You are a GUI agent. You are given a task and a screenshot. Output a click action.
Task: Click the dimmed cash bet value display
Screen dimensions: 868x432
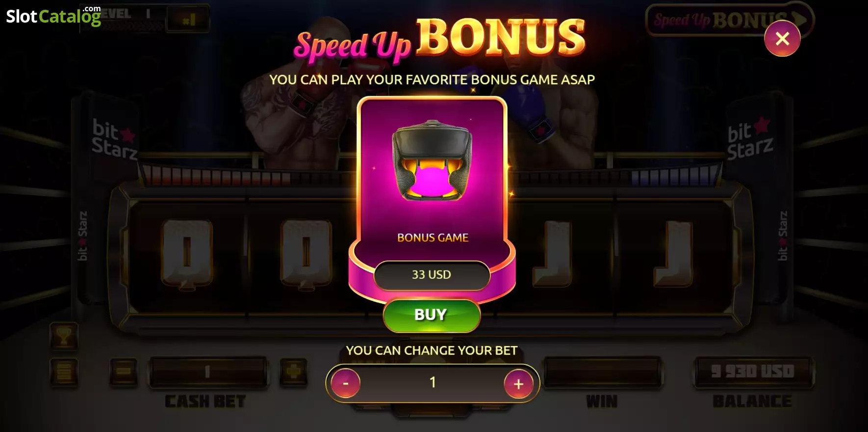pyautogui.click(x=208, y=372)
